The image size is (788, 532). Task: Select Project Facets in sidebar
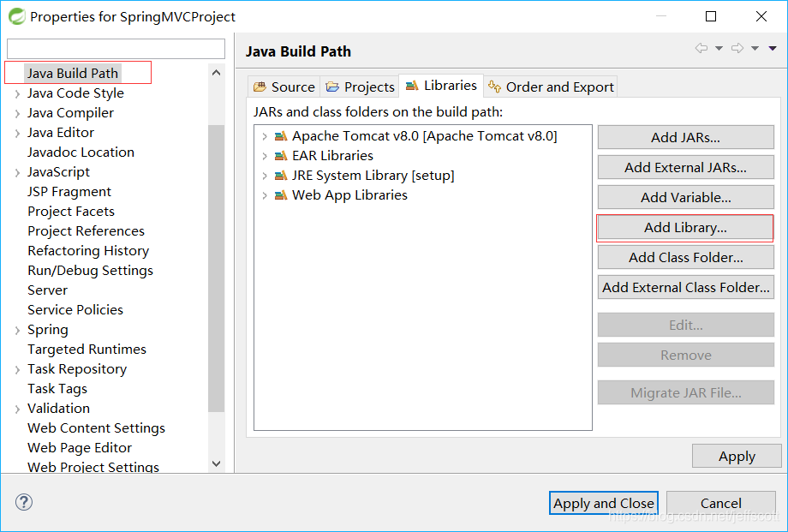coord(71,212)
